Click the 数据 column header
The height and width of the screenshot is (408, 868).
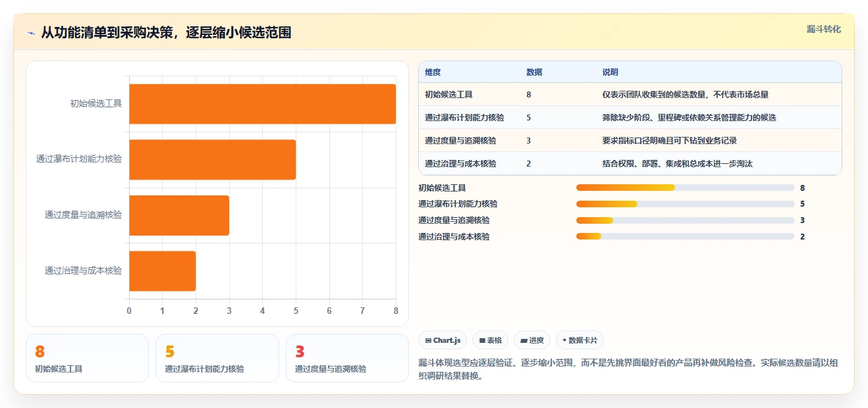coord(534,72)
